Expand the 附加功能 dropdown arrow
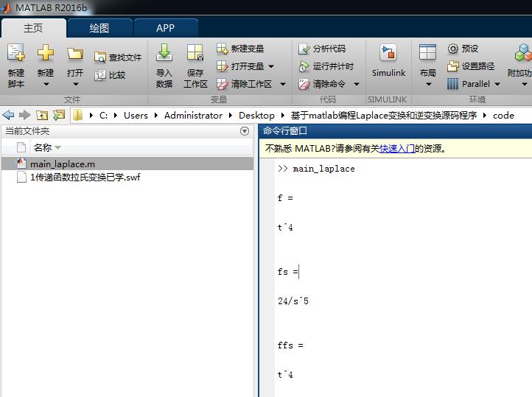 [524, 84]
